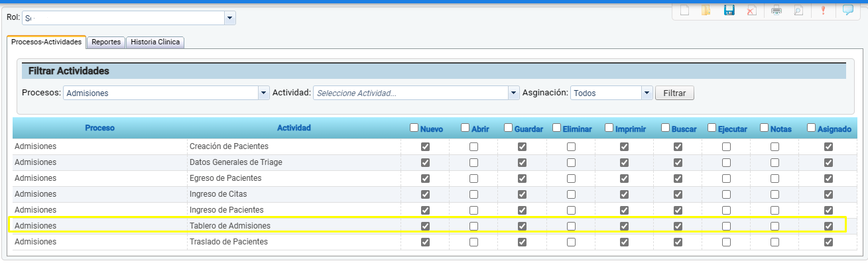868x263 pixels.
Task: Select the Tablero de Admisiones text
Action: (x=230, y=226)
